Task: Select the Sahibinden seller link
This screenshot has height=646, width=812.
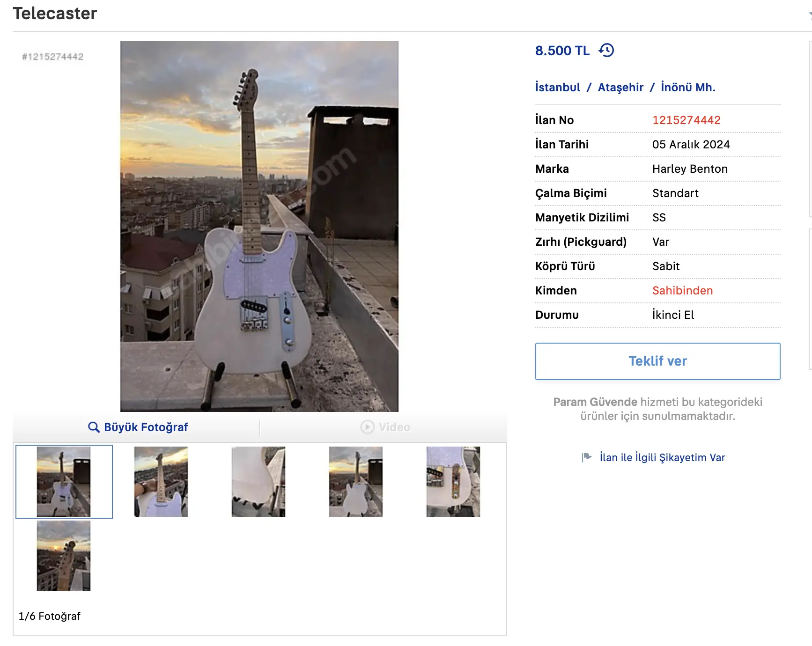Action: tap(682, 290)
